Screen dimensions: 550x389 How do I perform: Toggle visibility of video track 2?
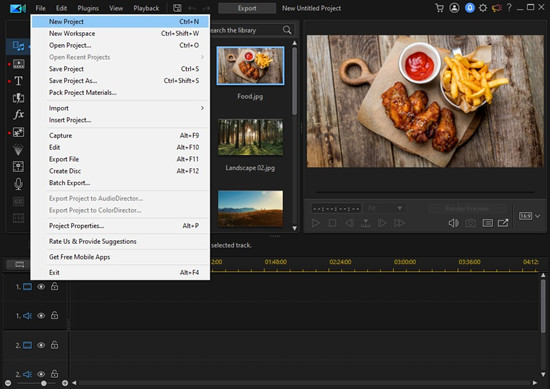coord(41,345)
